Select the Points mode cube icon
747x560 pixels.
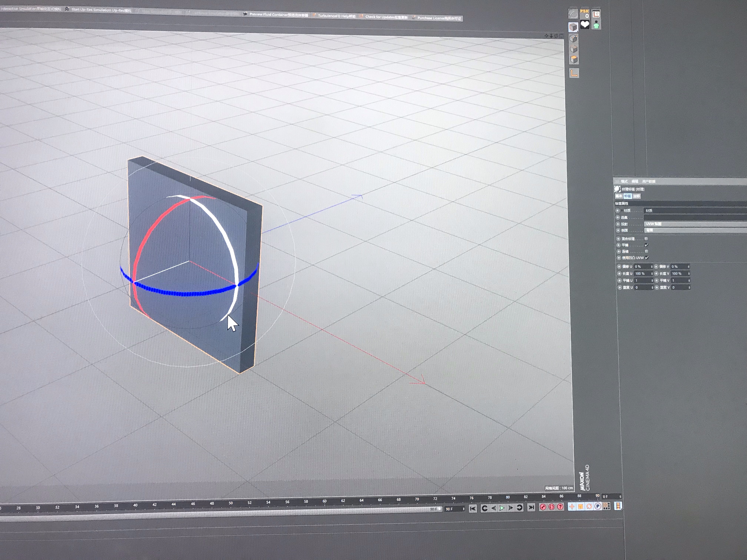click(573, 39)
